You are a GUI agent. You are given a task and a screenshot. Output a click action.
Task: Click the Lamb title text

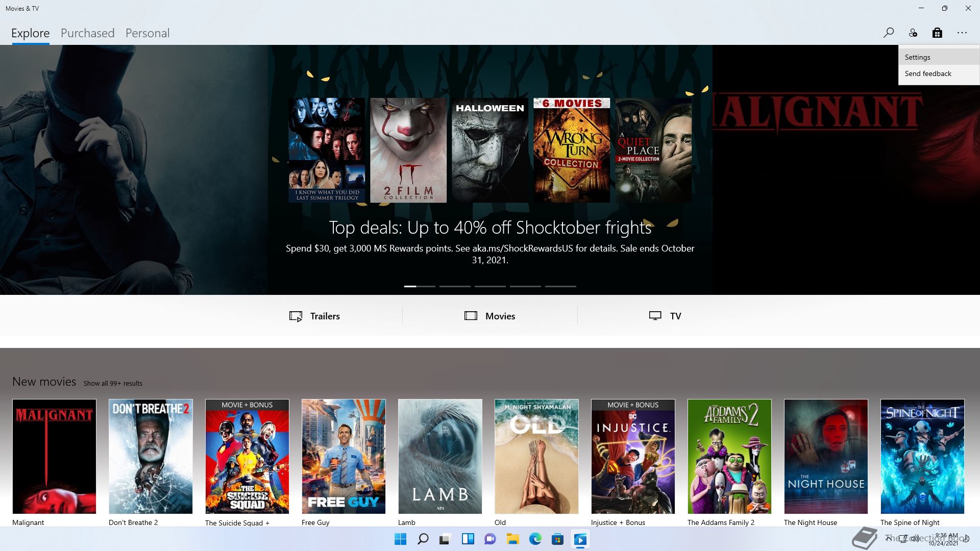tap(407, 522)
